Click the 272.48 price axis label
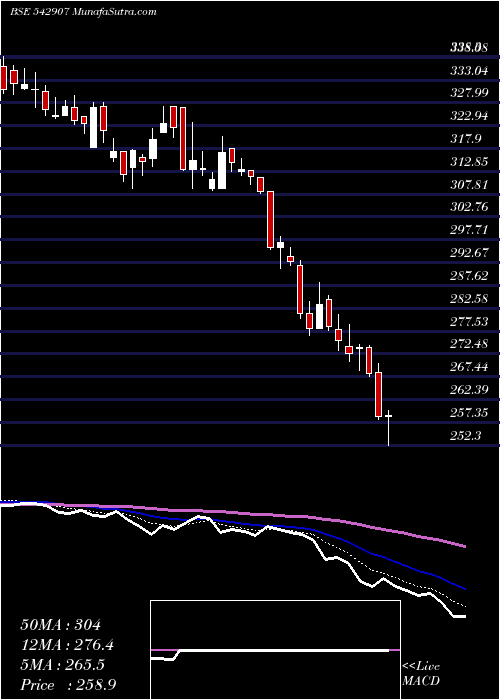 (x=469, y=344)
